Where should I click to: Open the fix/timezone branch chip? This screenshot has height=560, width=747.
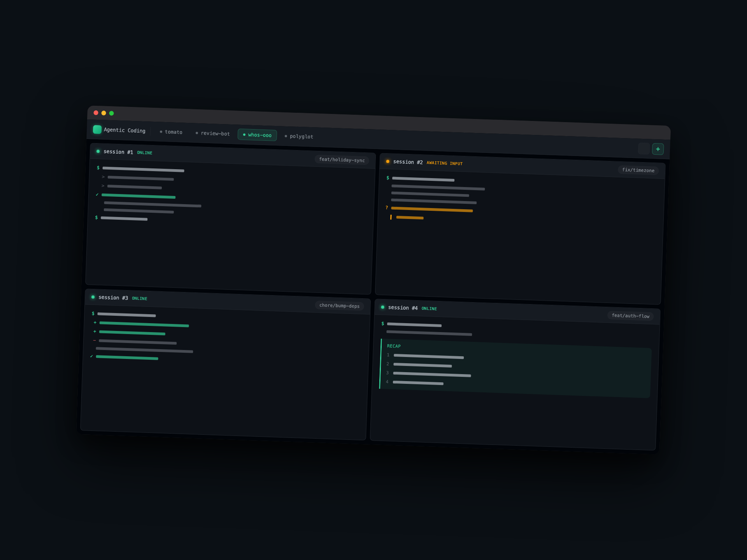coord(638,170)
